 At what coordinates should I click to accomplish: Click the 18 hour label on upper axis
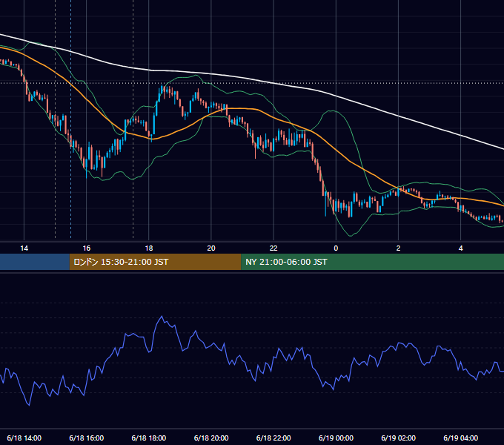click(149, 248)
